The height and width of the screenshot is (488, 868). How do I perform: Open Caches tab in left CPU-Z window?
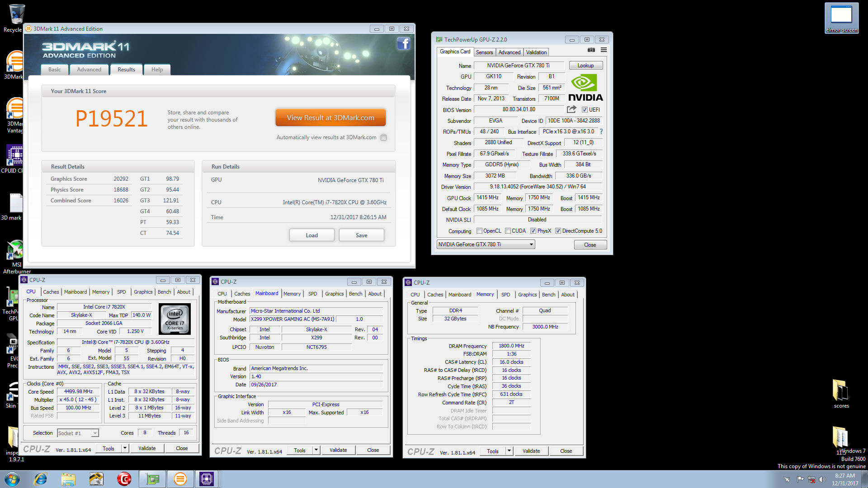[51, 292]
